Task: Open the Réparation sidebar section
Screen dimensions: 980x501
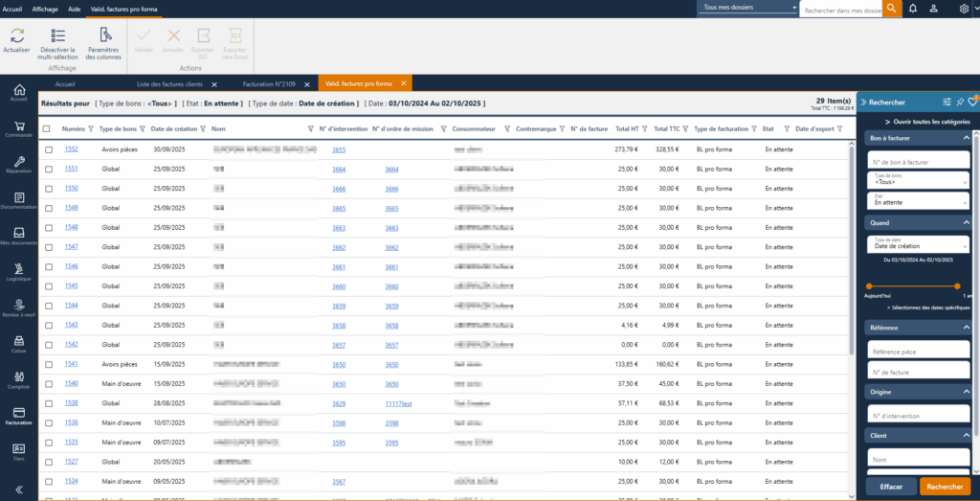Action: (x=19, y=165)
